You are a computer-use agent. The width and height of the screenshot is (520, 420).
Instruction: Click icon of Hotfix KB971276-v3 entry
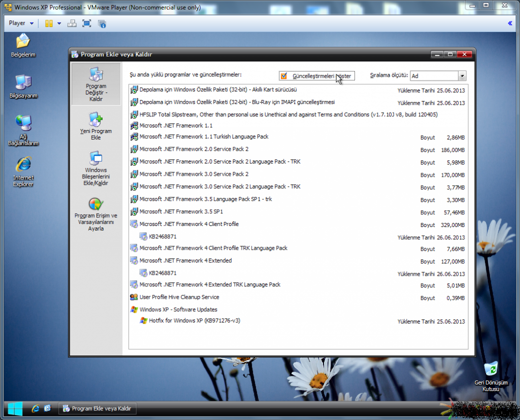click(143, 321)
